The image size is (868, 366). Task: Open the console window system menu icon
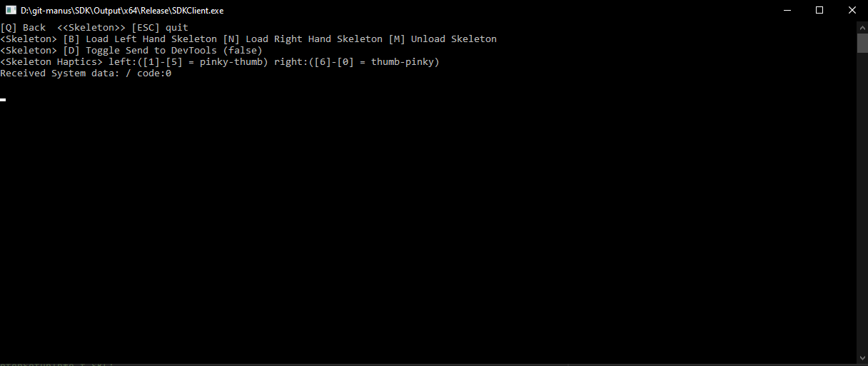[x=11, y=10]
